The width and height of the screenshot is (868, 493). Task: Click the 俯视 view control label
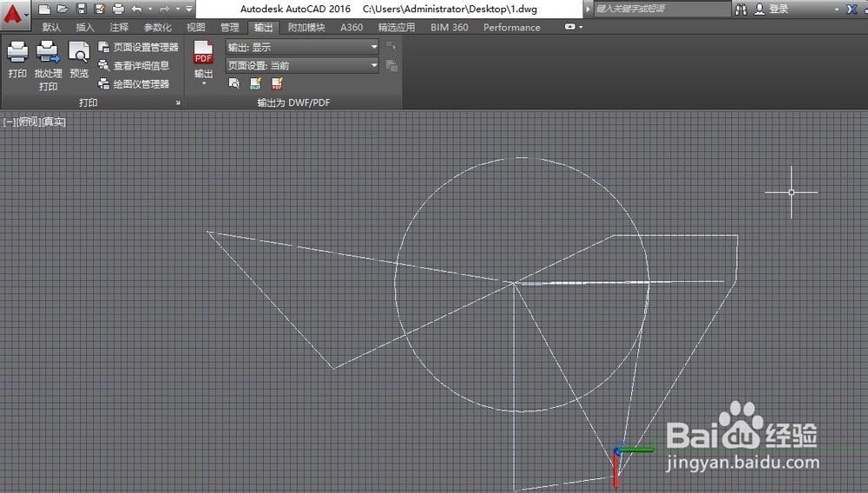pyautogui.click(x=30, y=122)
